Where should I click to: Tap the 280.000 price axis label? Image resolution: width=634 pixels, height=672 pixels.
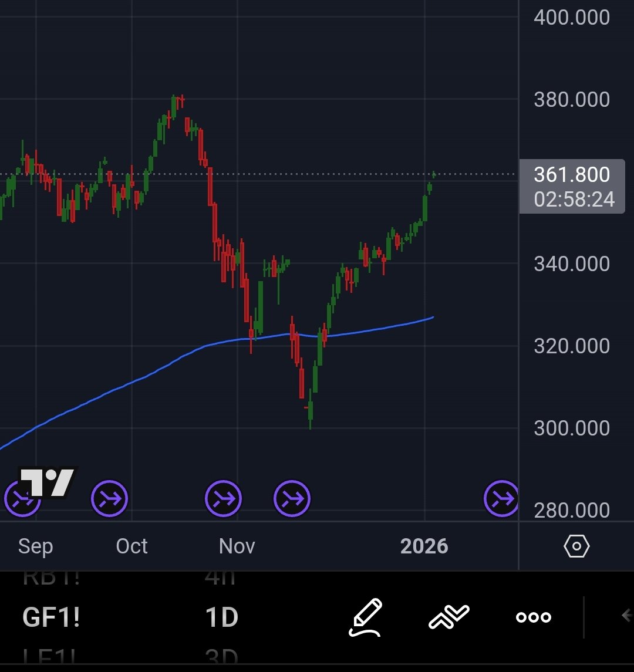tap(572, 510)
